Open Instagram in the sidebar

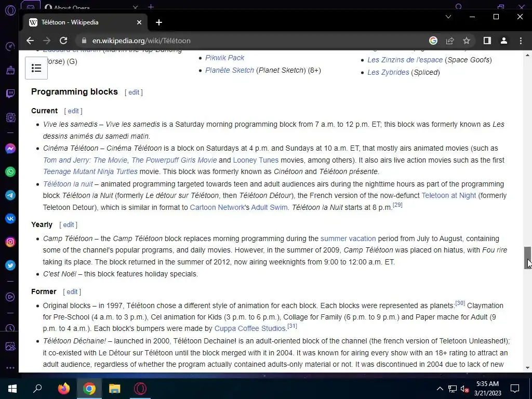coord(10,242)
